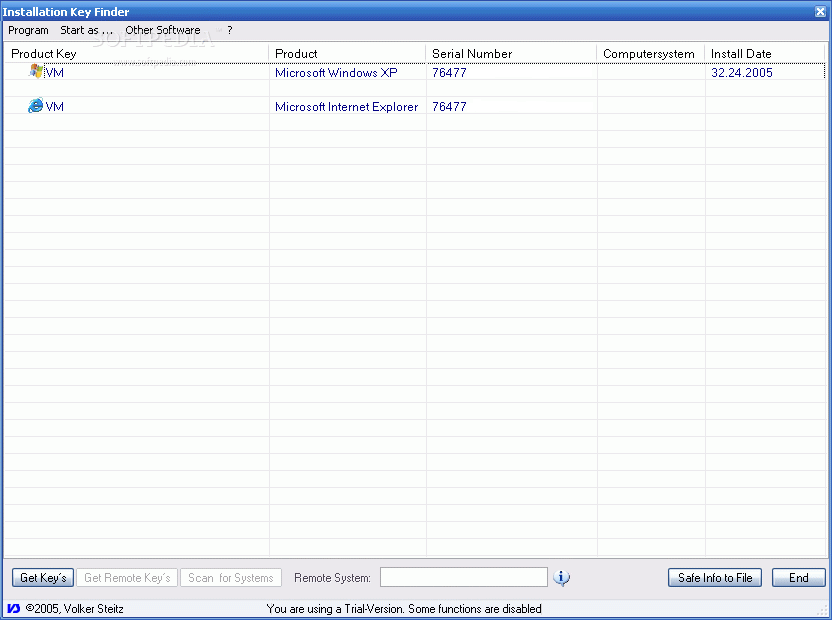Open the Start as ... menu
The height and width of the screenshot is (620, 832).
coord(86,30)
